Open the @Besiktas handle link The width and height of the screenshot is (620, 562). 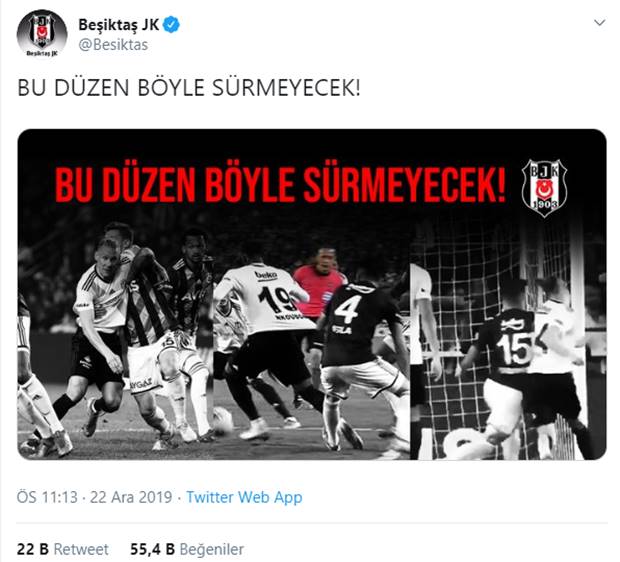pos(113,45)
